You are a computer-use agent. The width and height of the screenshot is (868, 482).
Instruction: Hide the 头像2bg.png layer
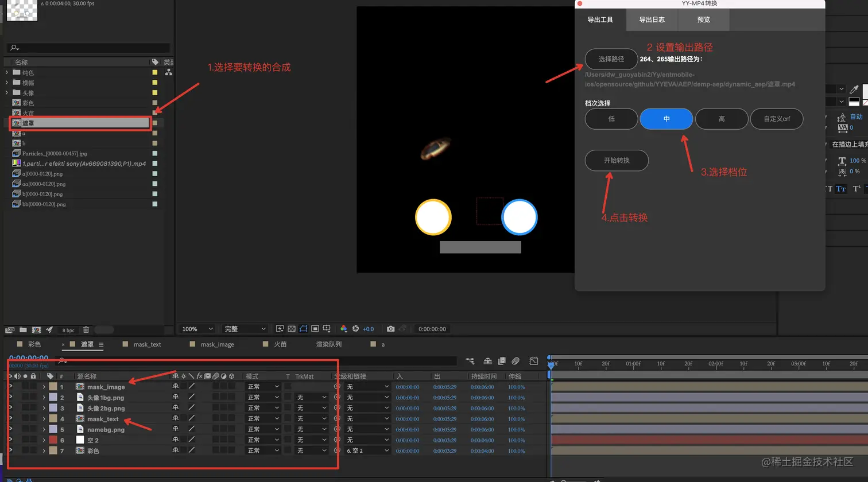click(x=10, y=408)
